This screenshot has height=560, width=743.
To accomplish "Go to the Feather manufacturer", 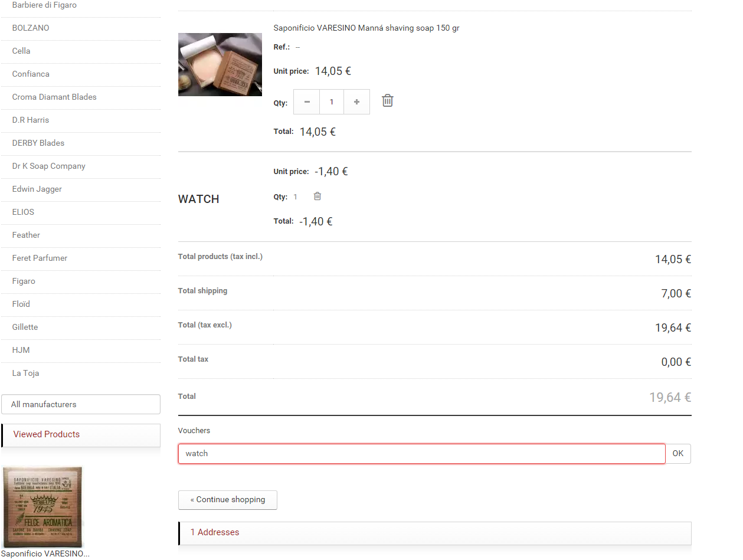I will (x=26, y=235).
